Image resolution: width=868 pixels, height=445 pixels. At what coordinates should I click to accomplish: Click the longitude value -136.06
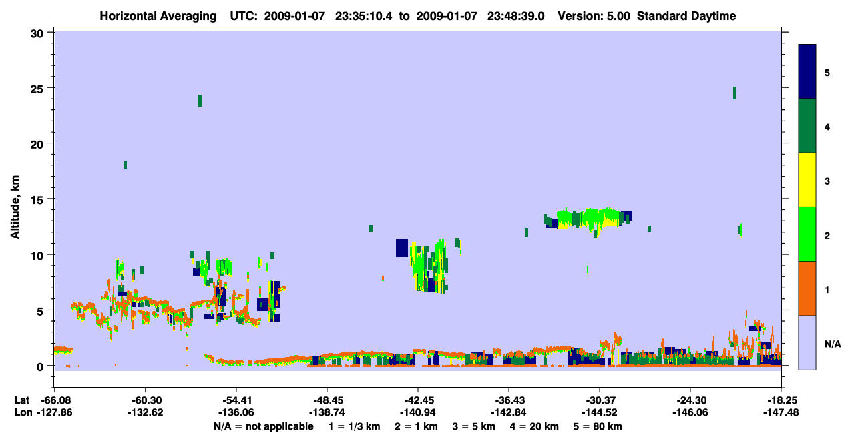pos(236,413)
